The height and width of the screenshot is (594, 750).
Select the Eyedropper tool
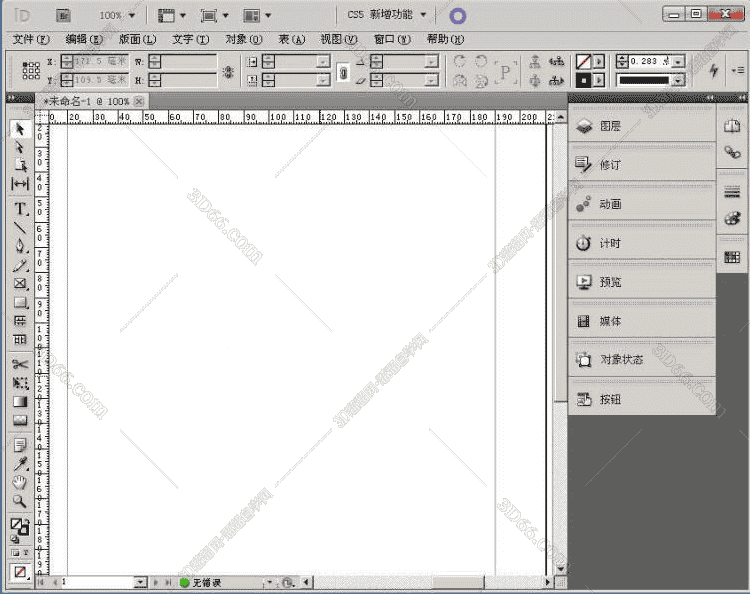pos(20,464)
